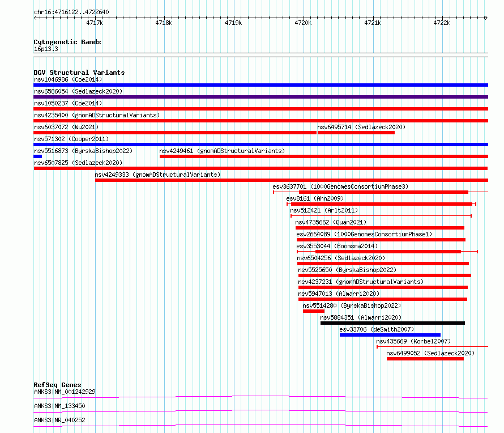This screenshot has height=433, width=504.
Task: Select the nsv5516873 (ByrskaBishop2022) label
Action: coord(83,151)
